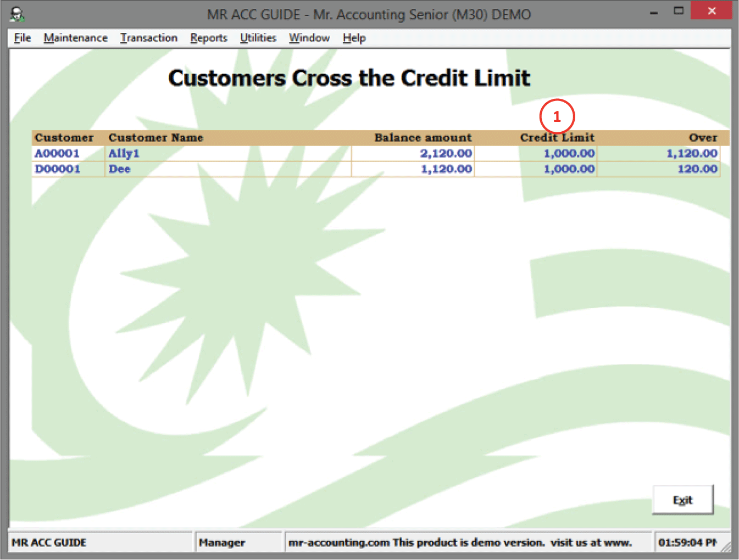
Task: Click over amount 120.00
Action: pos(697,169)
